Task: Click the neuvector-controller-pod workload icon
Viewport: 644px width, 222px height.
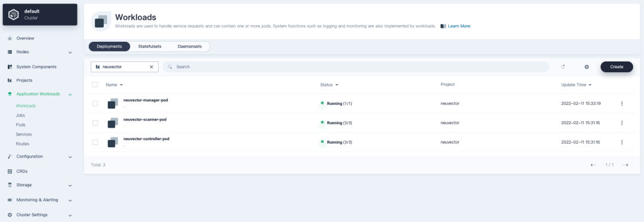Action: [113, 142]
